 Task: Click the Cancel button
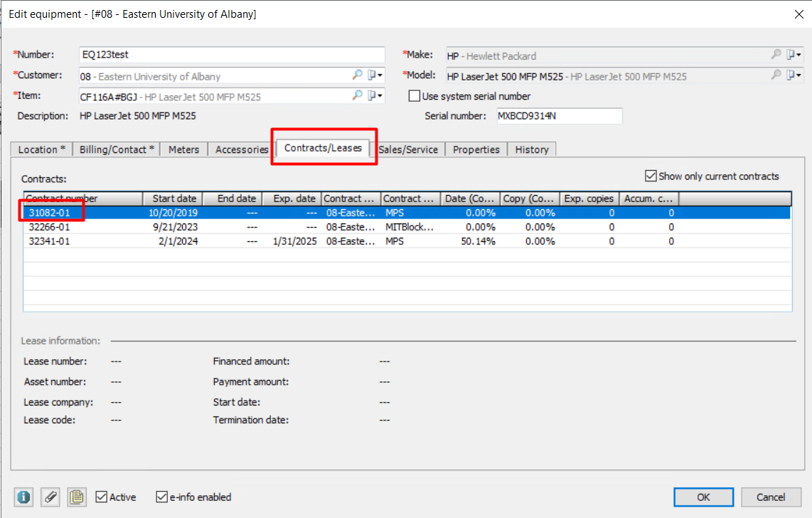point(771,497)
